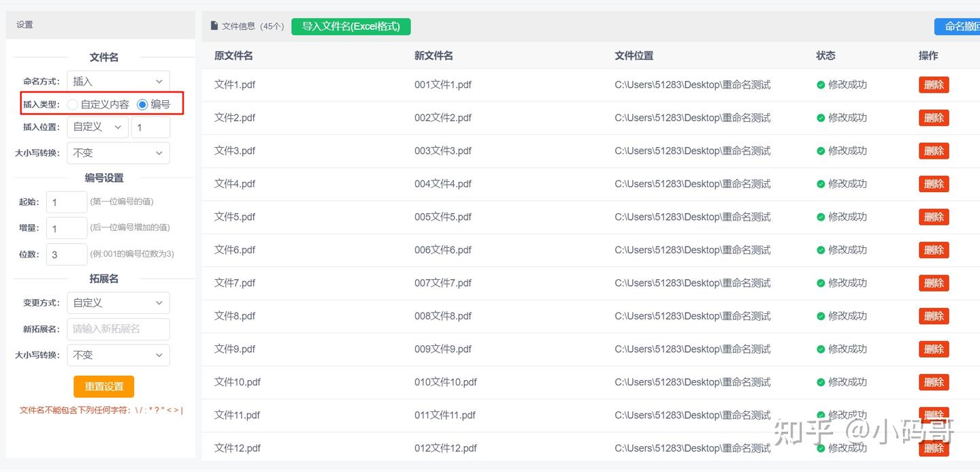Open the 命名方式 dropdown
Image resolution: width=980 pixels, height=472 pixels.
(118, 82)
